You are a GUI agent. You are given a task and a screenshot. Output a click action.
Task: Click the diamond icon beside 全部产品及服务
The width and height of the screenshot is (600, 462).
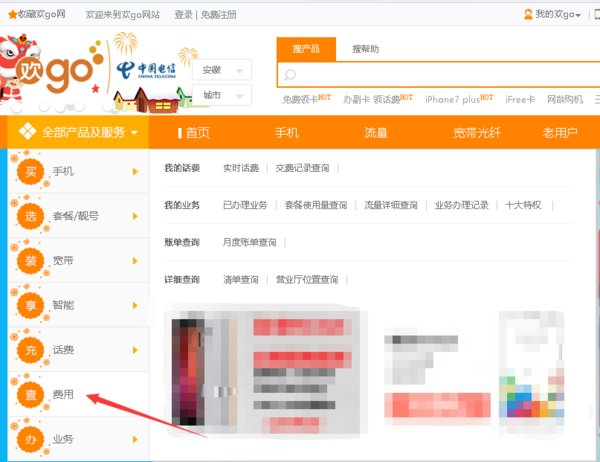tap(28, 132)
